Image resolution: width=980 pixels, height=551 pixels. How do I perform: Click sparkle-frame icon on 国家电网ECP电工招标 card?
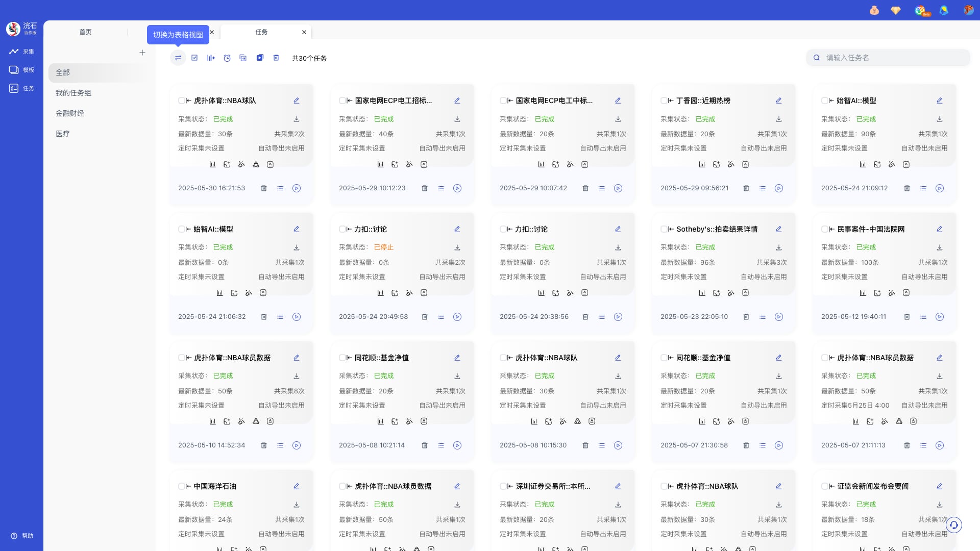[x=395, y=165]
